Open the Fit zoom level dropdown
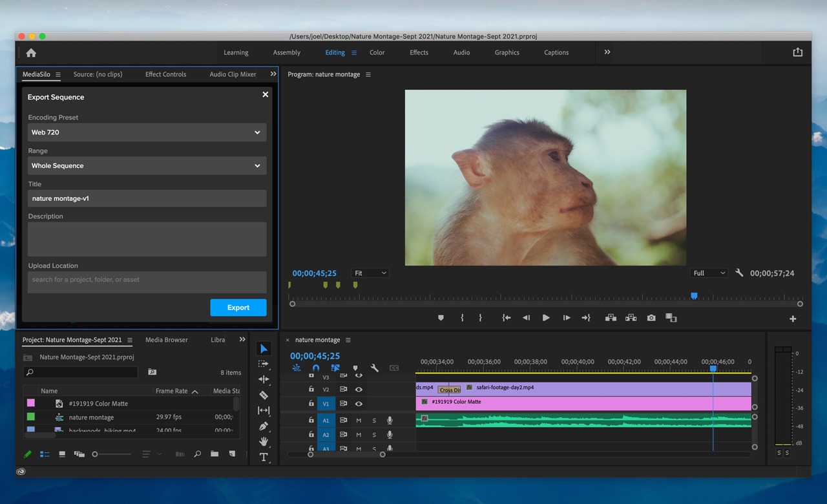The image size is (827, 504). (x=370, y=273)
